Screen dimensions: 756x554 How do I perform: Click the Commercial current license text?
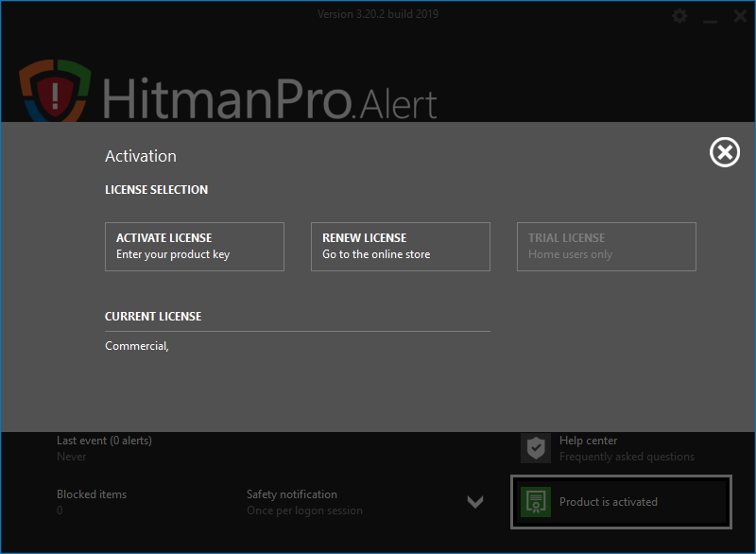click(x=137, y=346)
